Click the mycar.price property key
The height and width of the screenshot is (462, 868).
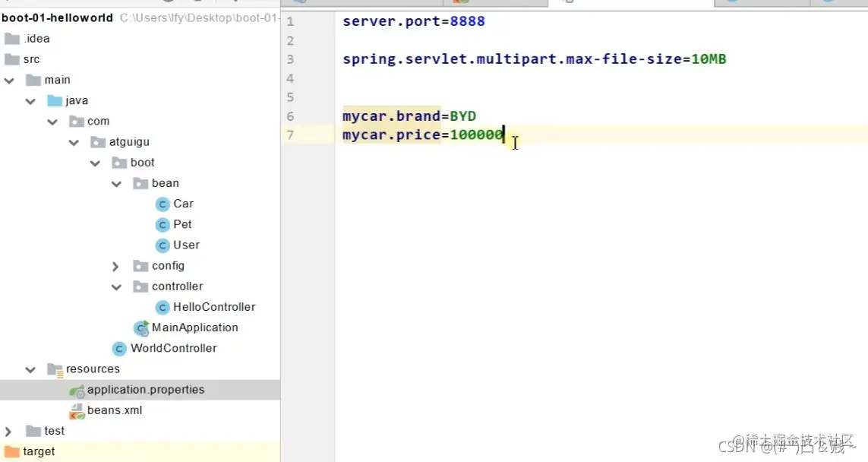pyautogui.click(x=391, y=135)
